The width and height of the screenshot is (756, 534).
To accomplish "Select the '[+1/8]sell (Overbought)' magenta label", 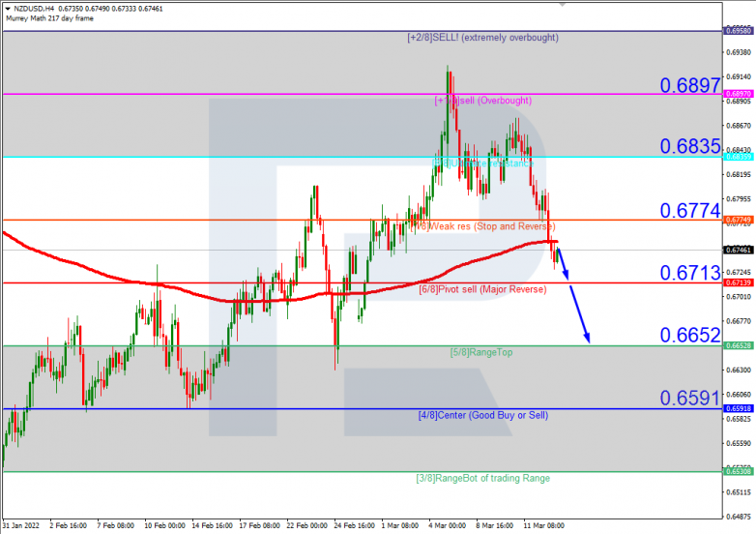I will tap(482, 101).
